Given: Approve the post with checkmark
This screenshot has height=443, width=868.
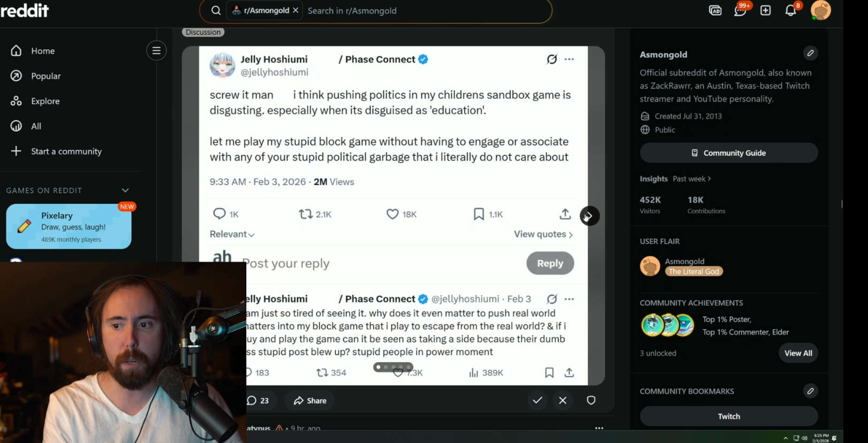Looking at the screenshot, I should tap(538, 400).
